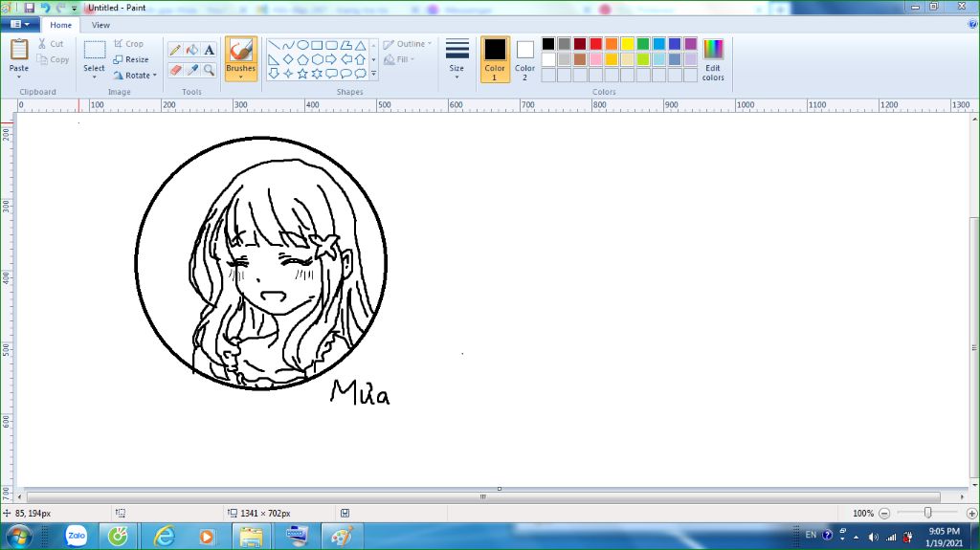The image size is (980, 550).
Task: Click the EN language indicator
Action: 811,535
